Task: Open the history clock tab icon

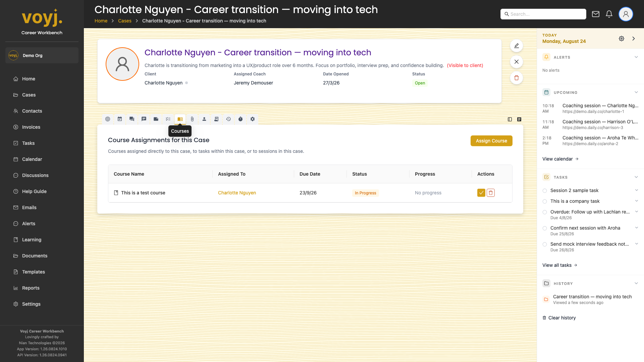Action: pos(228,119)
